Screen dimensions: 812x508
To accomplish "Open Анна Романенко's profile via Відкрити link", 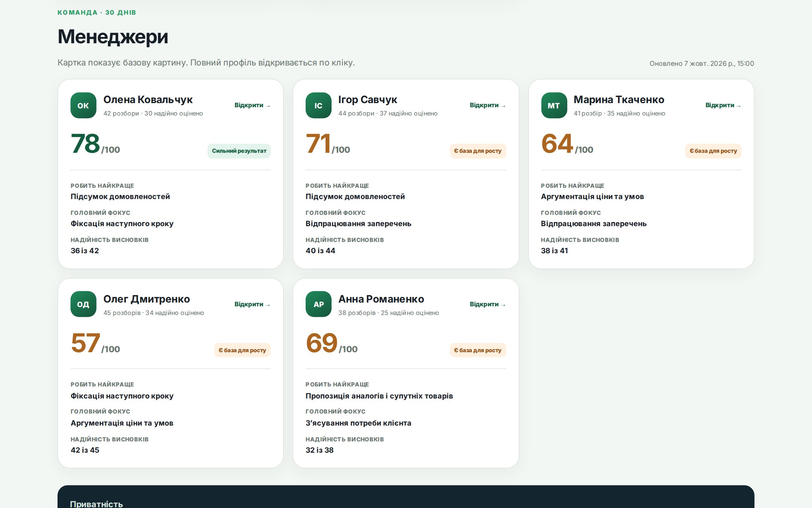I will [488, 304].
